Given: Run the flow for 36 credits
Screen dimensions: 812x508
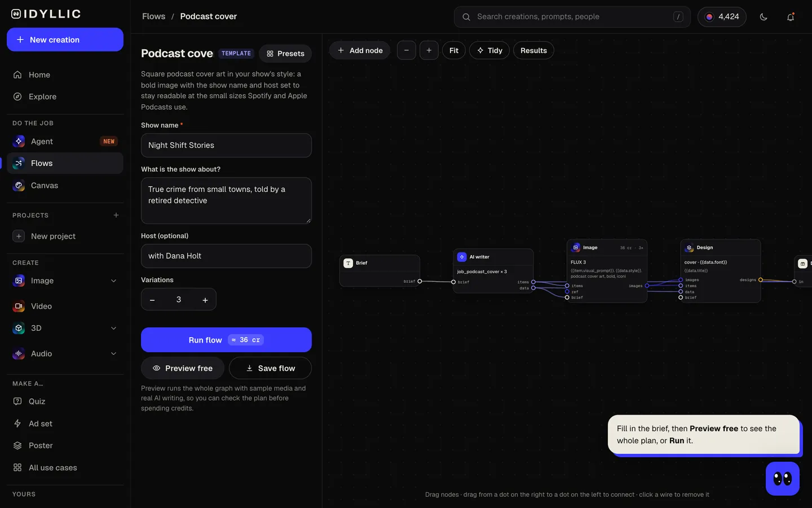Looking at the screenshot, I should tap(226, 340).
